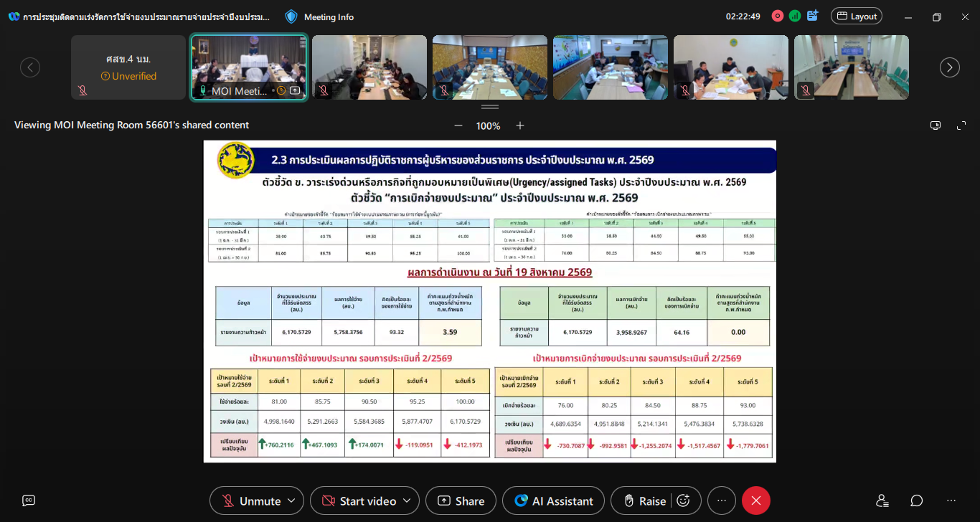Open the Layout menu
Screen dimensions: 980x522
click(x=857, y=16)
